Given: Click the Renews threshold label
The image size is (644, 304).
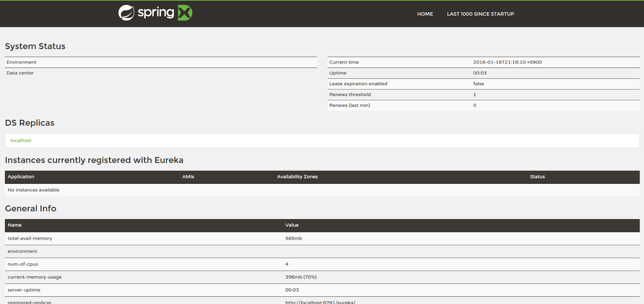Looking at the screenshot, I should pyautogui.click(x=350, y=94).
